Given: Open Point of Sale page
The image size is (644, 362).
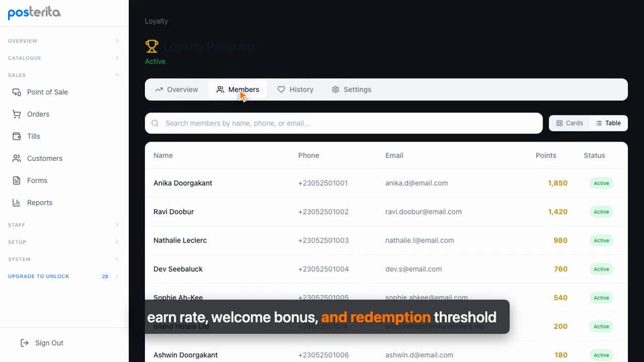Looking at the screenshot, I should click(x=64, y=93).
